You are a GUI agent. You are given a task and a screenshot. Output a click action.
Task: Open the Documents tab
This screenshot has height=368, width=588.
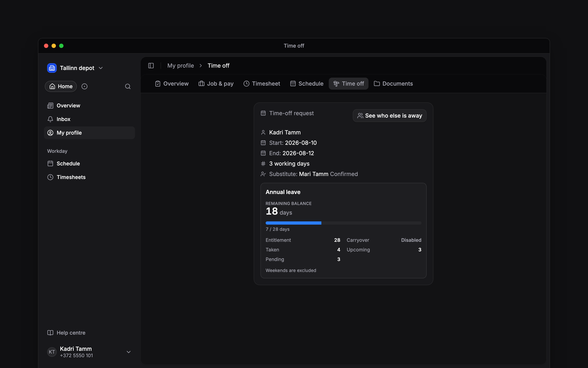393,84
